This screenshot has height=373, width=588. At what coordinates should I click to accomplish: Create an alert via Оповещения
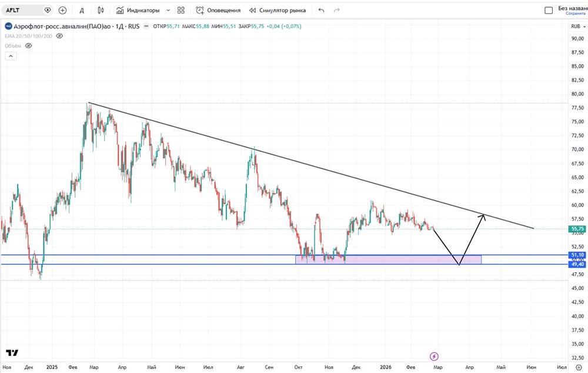[x=218, y=10]
